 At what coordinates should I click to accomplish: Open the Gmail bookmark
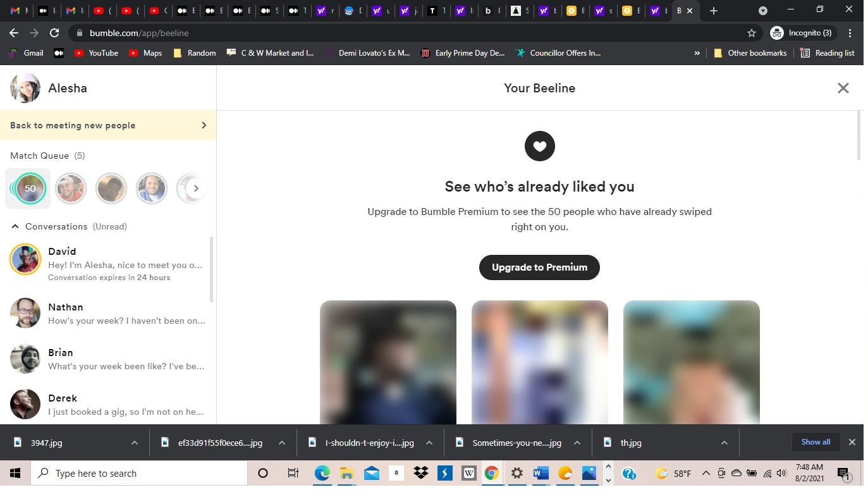(x=26, y=53)
